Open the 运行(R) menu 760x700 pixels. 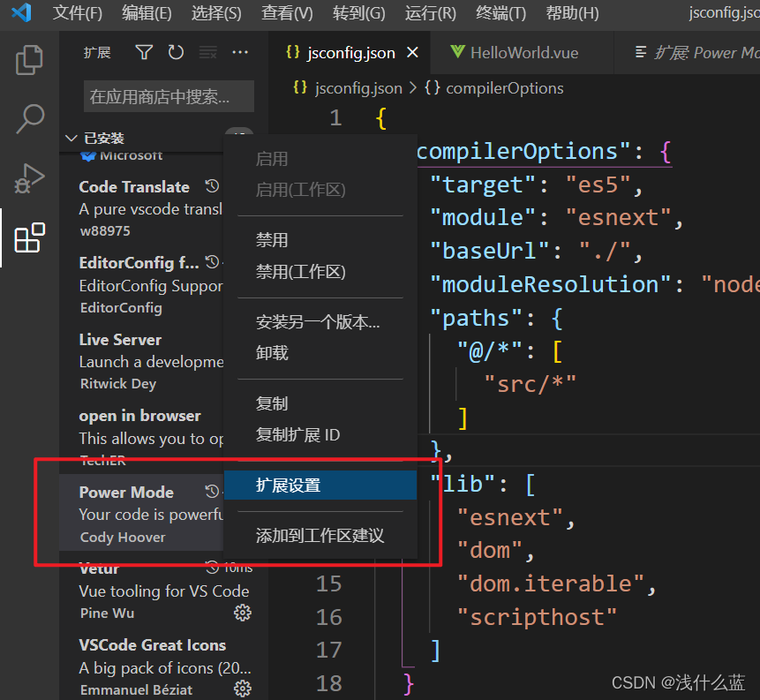pyautogui.click(x=431, y=13)
